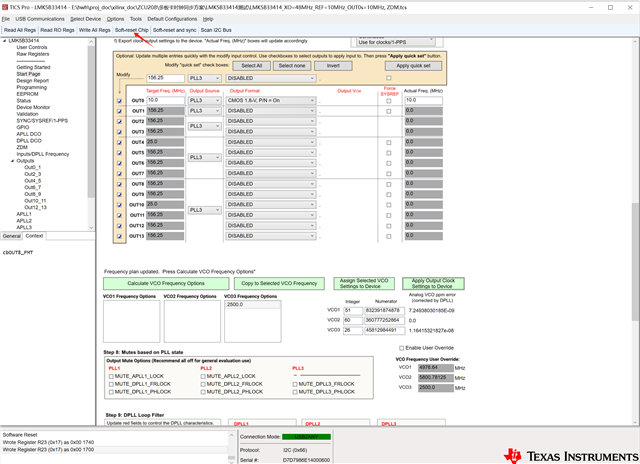Open OUT4-7 PLL3 source dropdown
Image resolution: width=640 pixels, height=464 pixels.
pyautogui.click(x=204, y=158)
